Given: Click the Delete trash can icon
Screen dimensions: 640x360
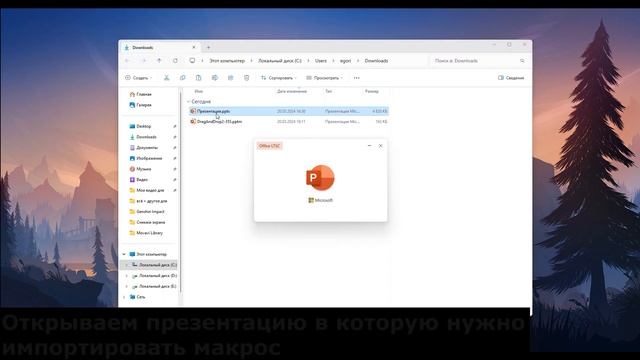Looking at the screenshot, I should [247, 78].
